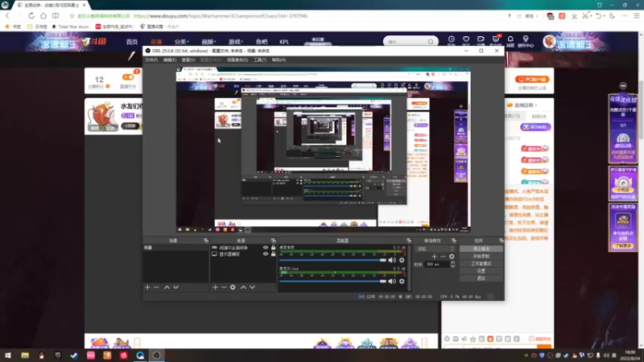Open the scene transition type dropdown
Viewport: 644px width, 362px height.
pos(436,249)
